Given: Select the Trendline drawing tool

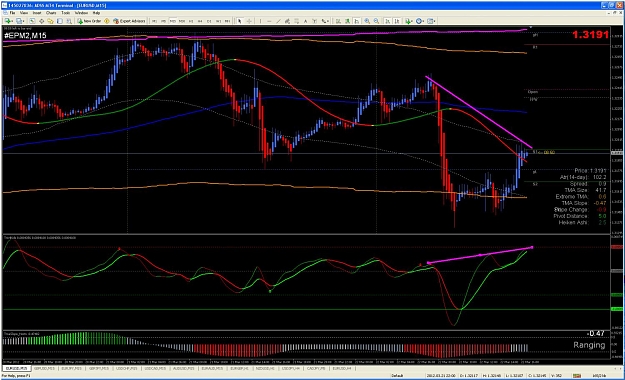Looking at the screenshot, I should point(278,21).
